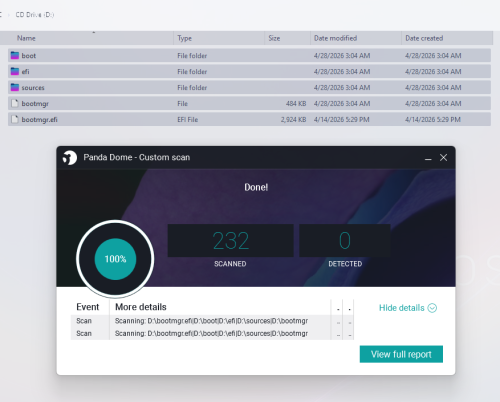This screenshot has width=500, height=402.
Task: Select the bootmgr.efi file name
Action: [39, 120]
